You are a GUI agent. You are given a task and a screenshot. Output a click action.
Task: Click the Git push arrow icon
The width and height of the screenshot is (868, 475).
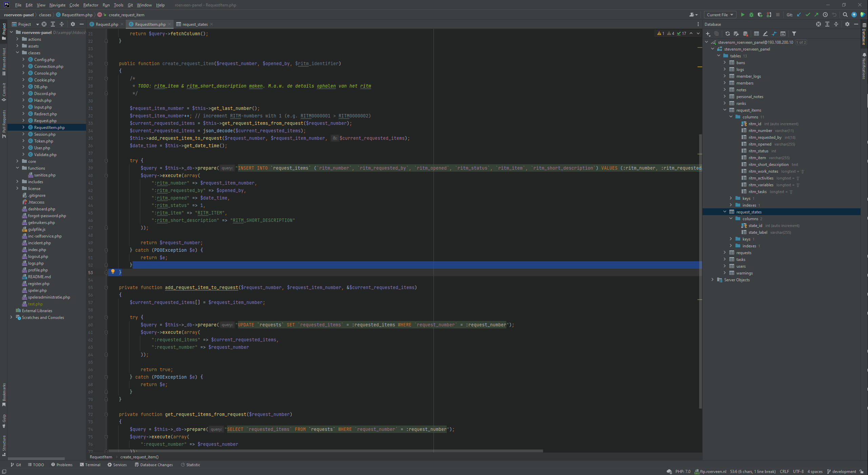tap(816, 15)
